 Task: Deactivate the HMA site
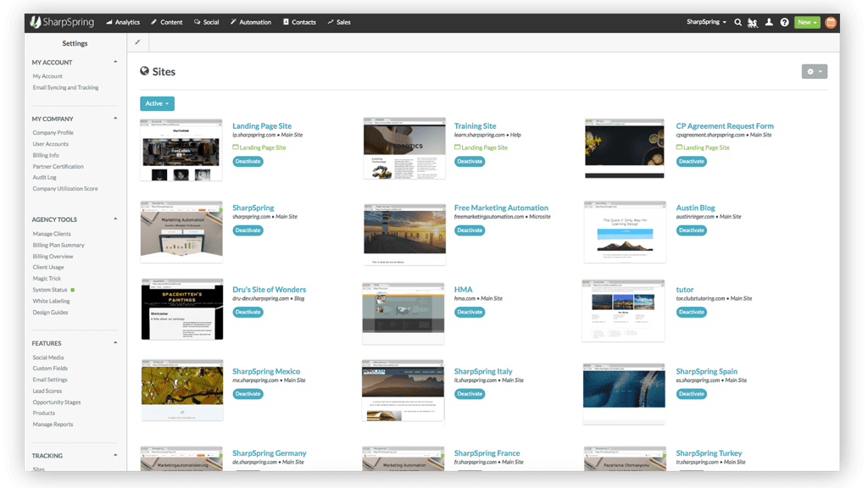(470, 312)
